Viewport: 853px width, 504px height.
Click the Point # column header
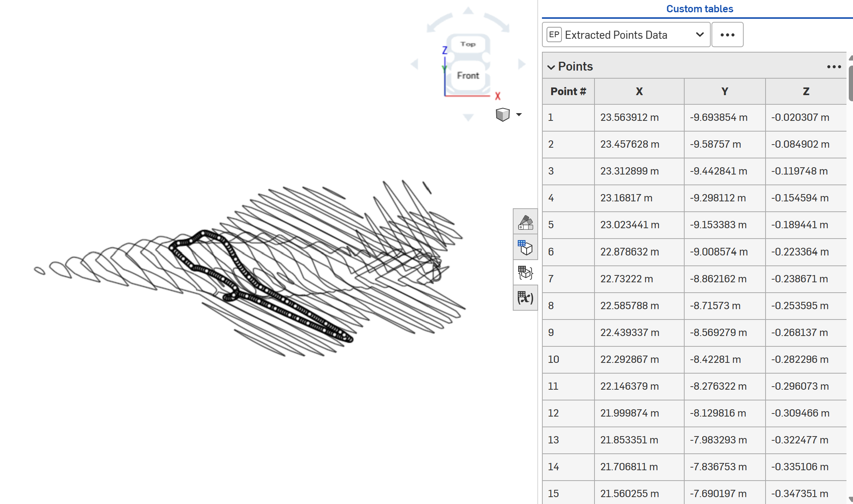point(568,92)
